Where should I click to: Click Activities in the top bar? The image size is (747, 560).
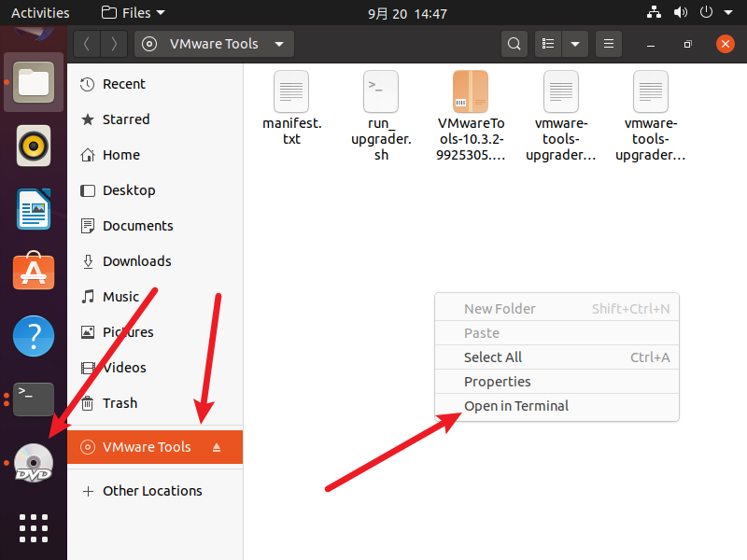[x=40, y=13]
